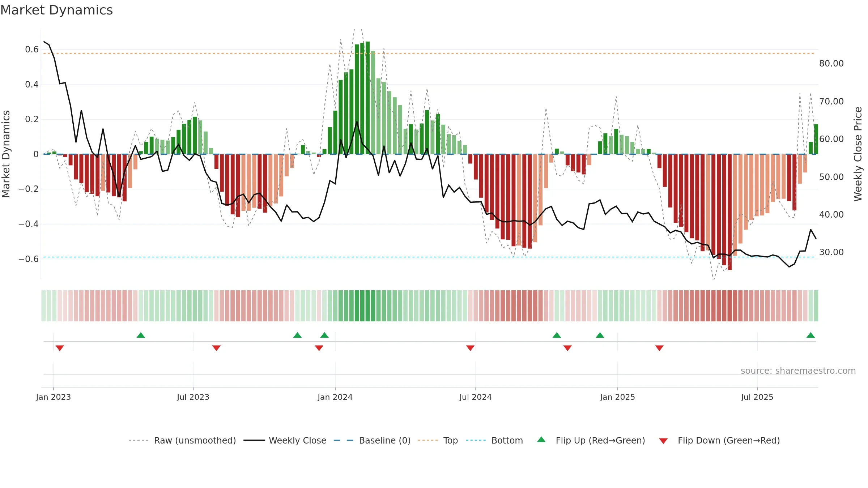868x488 pixels.
Task: Click the 50.00 price axis label
Action: pos(831,177)
